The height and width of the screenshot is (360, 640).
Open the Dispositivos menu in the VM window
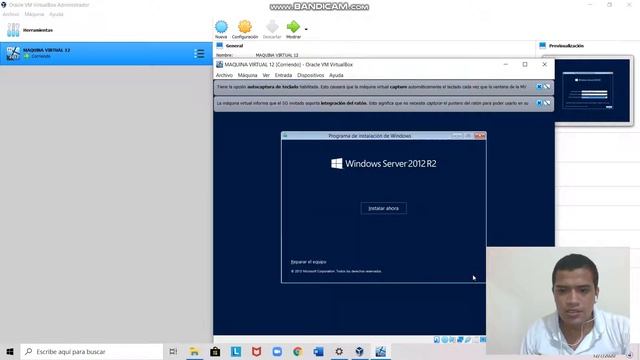(311, 75)
